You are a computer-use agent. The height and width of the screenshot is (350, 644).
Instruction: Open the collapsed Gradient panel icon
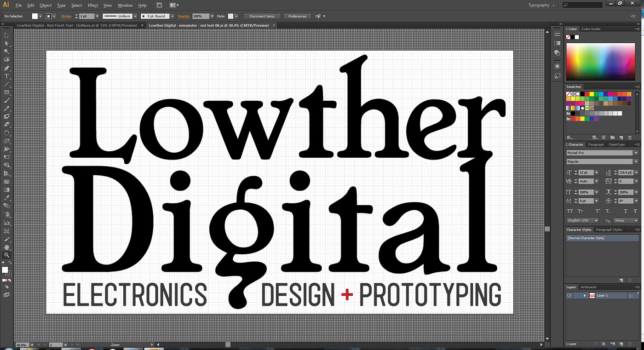pyautogui.click(x=557, y=43)
